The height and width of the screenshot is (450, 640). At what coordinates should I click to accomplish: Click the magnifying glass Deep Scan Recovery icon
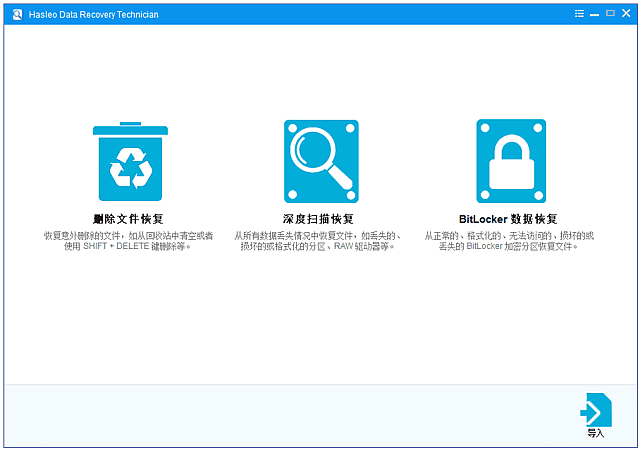tap(319, 160)
